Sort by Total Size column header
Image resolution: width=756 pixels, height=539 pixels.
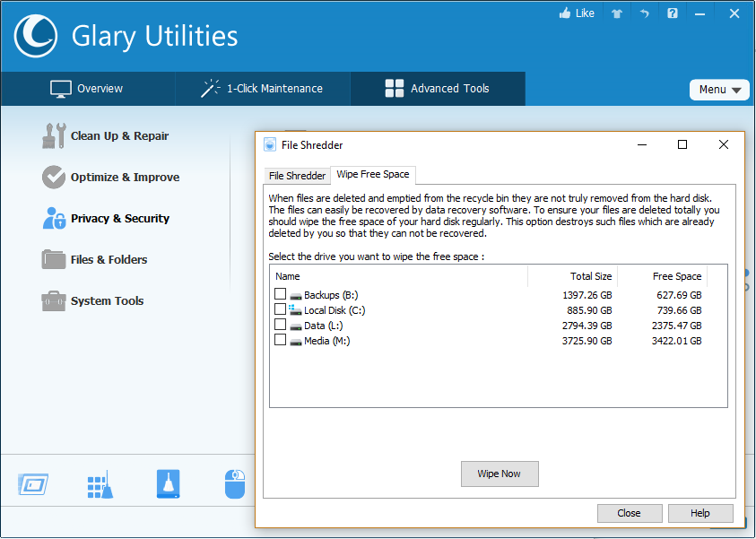[572, 276]
